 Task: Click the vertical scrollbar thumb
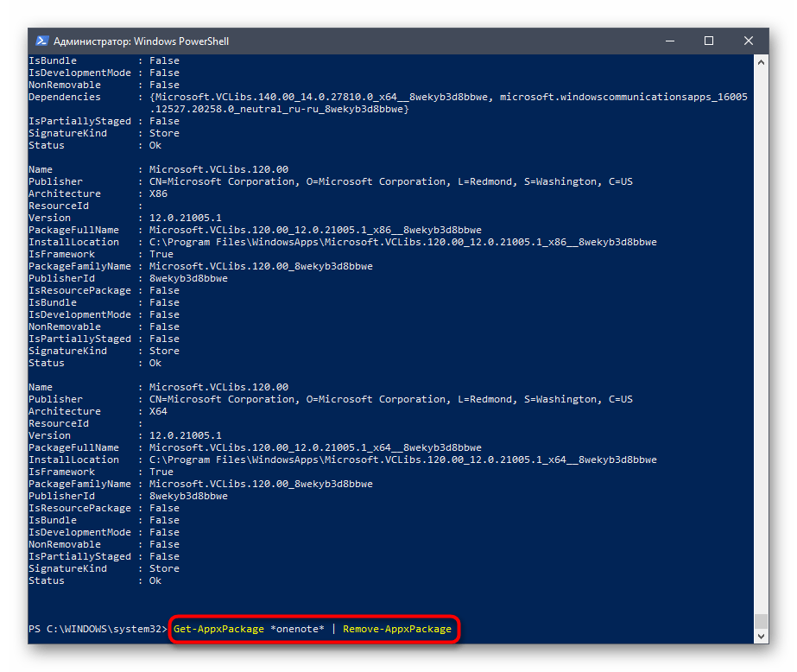click(760, 622)
